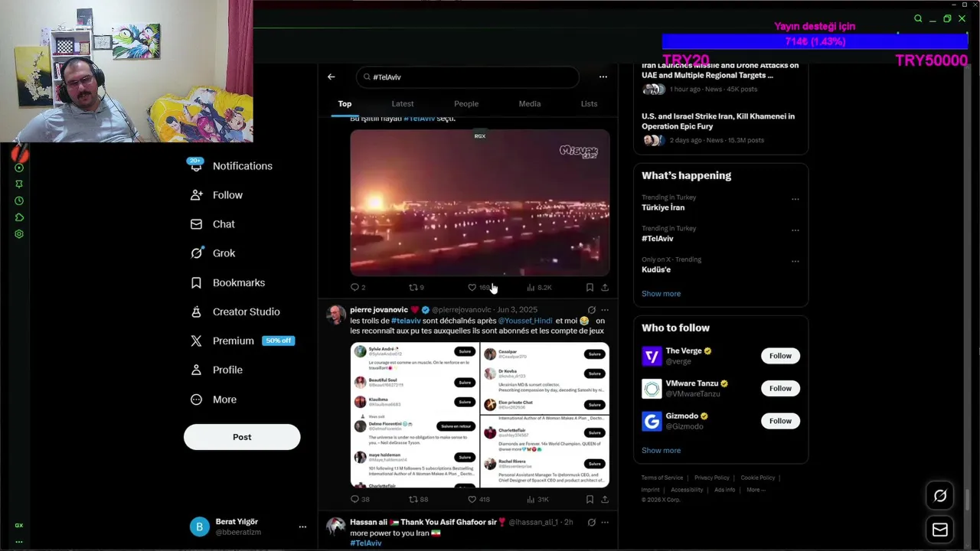Viewport: 980px width, 551px height.
Task: Open Notifications bell icon
Action: tap(196, 165)
